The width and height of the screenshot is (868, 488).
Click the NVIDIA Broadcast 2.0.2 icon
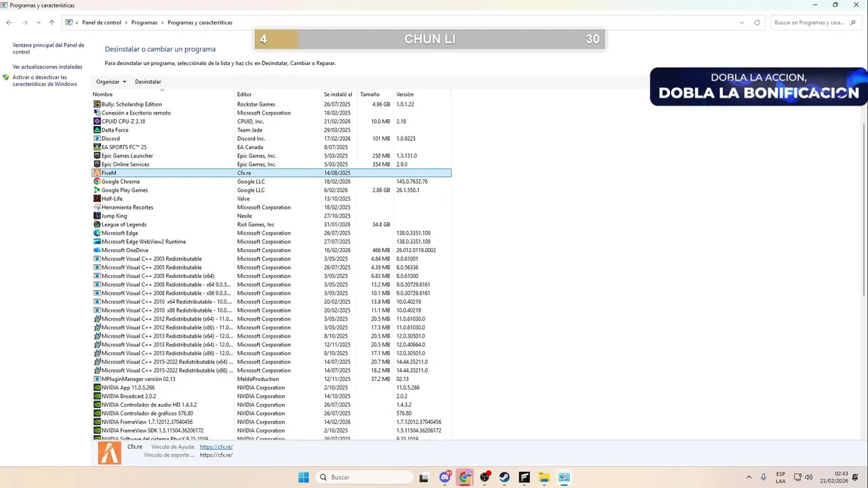tap(97, 396)
